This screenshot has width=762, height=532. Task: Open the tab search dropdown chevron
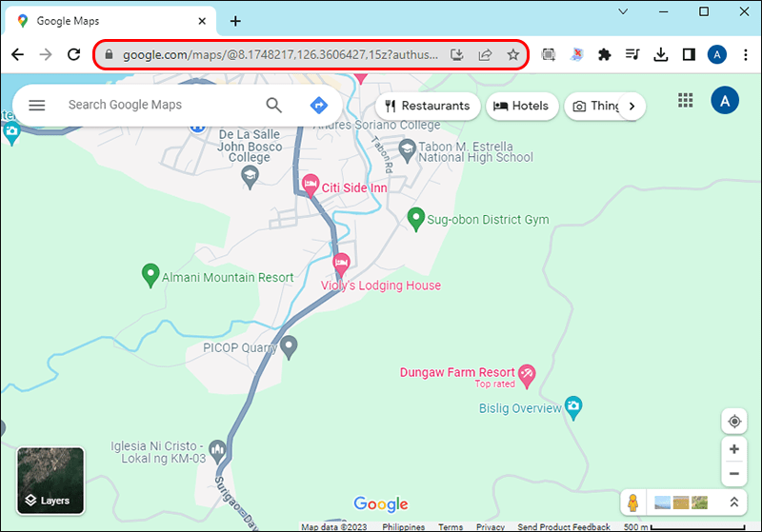point(623,11)
